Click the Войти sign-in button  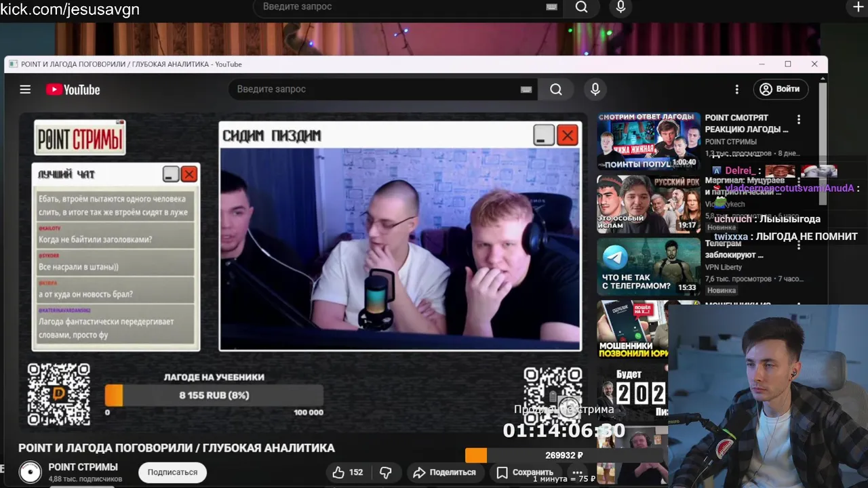coord(781,89)
